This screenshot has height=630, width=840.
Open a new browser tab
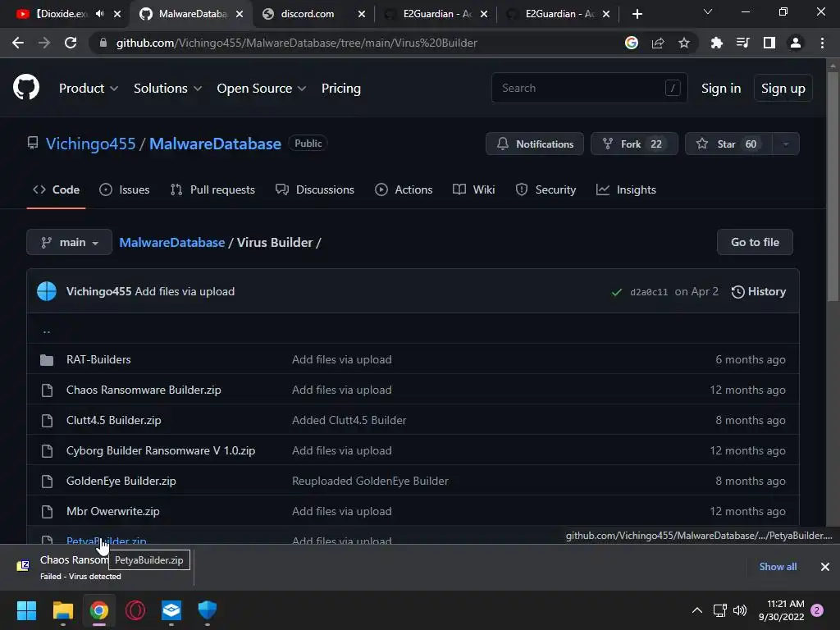point(637,14)
